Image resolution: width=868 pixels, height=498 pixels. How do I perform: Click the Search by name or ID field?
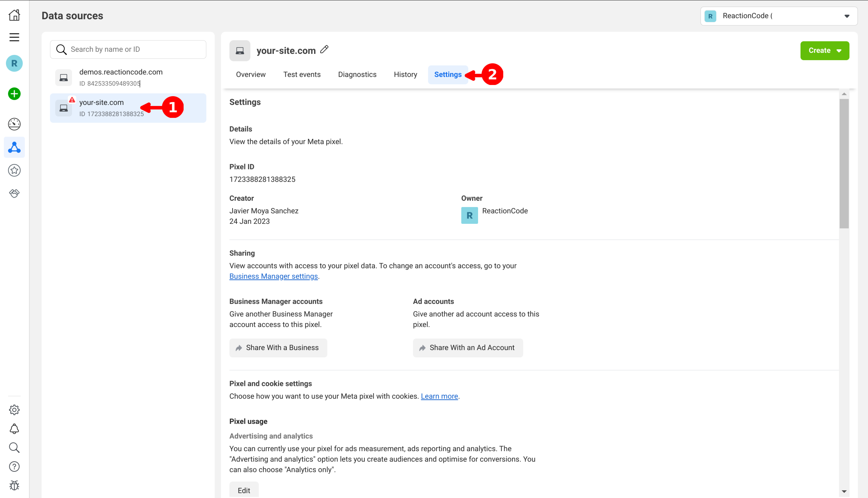coord(128,50)
